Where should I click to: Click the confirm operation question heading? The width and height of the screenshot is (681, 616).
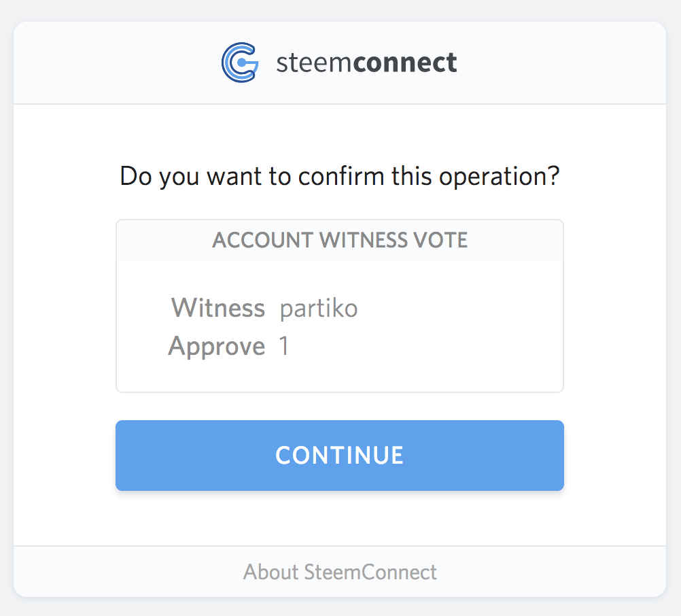tap(340, 177)
